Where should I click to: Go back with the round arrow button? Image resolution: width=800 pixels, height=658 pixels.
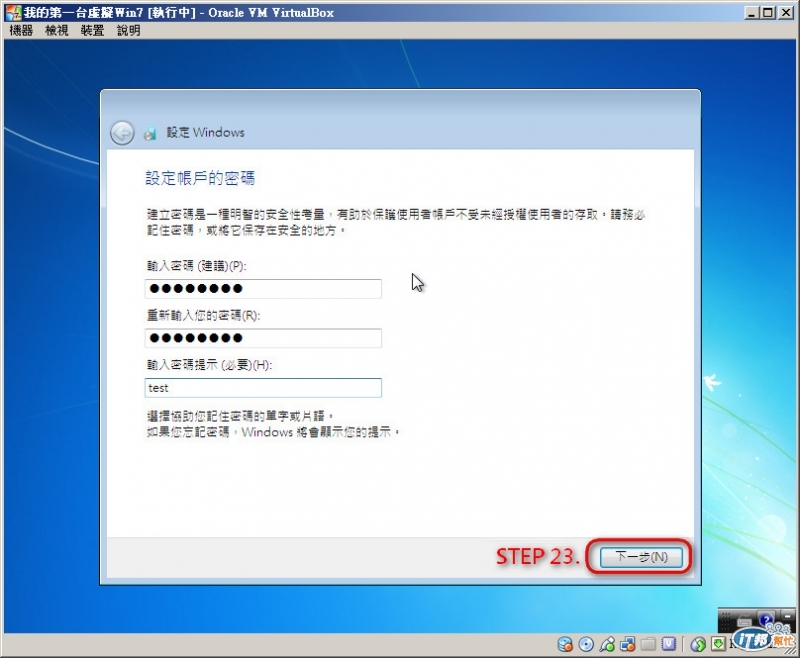point(122,134)
